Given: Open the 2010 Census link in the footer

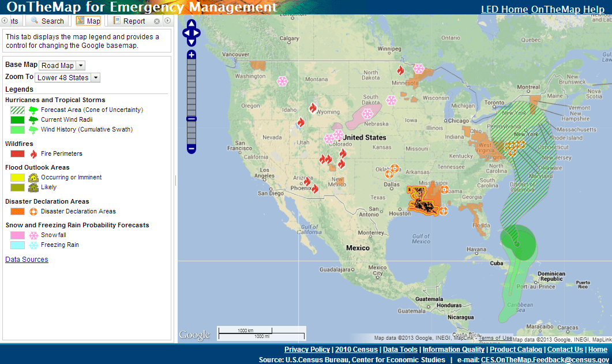Looking at the screenshot, I should click(x=356, y=349).
